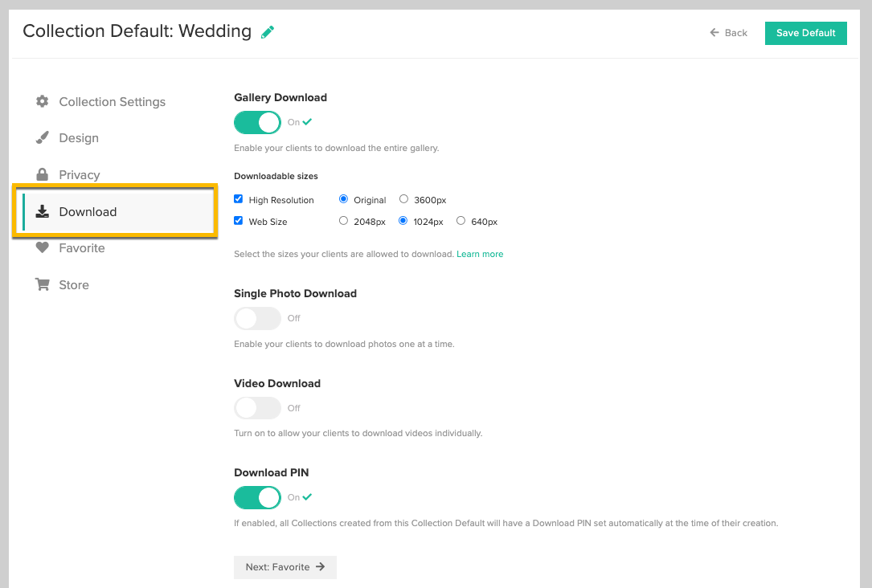This screenshot has height=588, width=872.
Task: Click the Favorite heart icon
Action: (x=43, y=247)
